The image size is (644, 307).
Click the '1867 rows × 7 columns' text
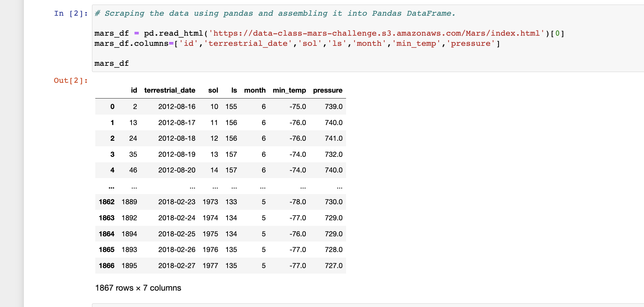138,288
